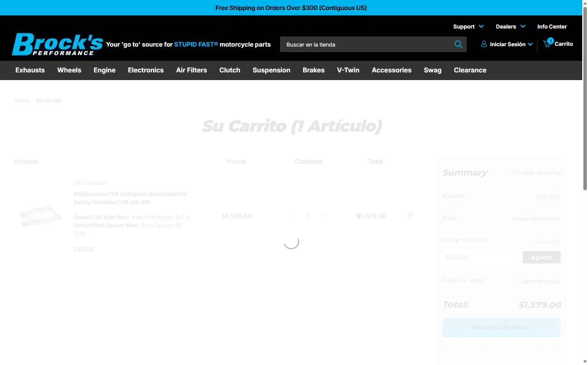588x365 pixels.
Task: Open the Info Center link
Action: click(x=552, y=27)
